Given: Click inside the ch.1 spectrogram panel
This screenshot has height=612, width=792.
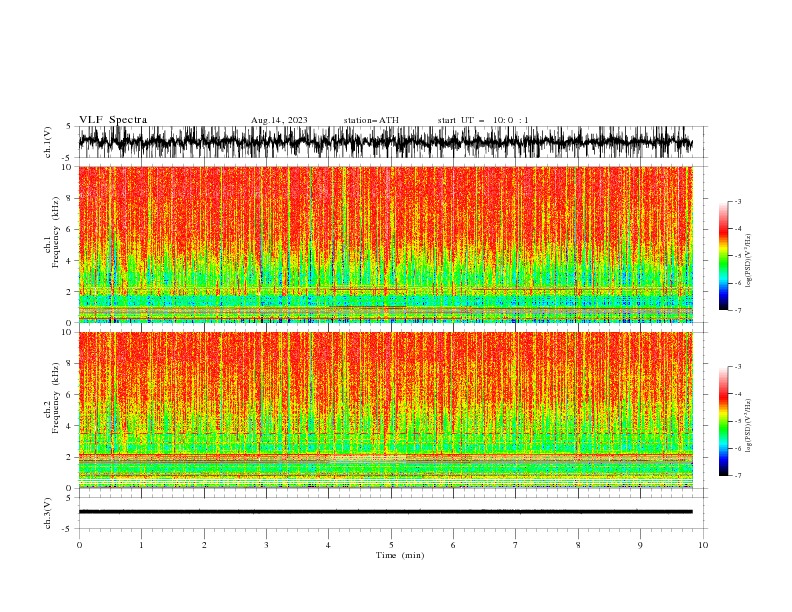Looking at the screenshot, I should click(385, 244).
